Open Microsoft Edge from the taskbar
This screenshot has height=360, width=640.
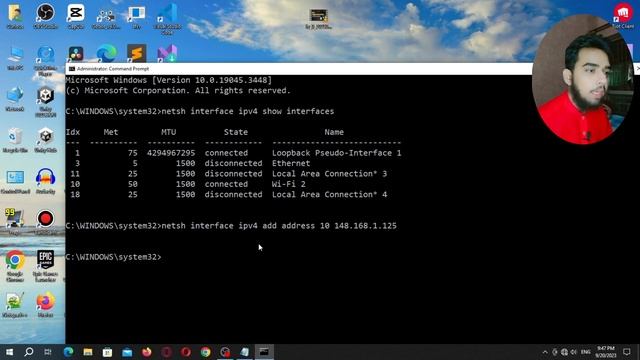coord(68,352)
